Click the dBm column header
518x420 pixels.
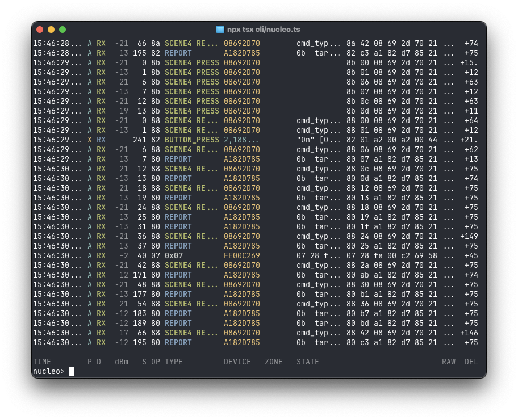click(122, 362)
